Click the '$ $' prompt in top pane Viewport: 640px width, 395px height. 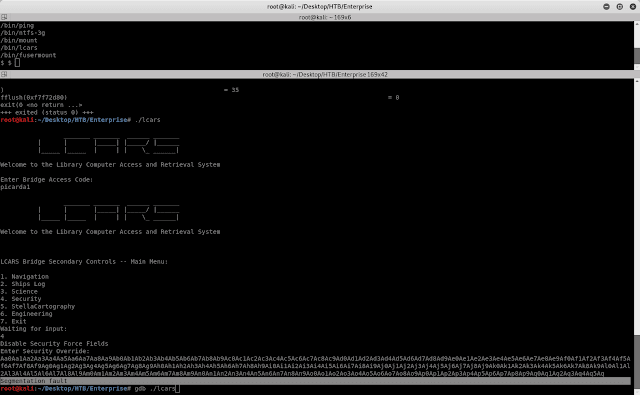6,62
